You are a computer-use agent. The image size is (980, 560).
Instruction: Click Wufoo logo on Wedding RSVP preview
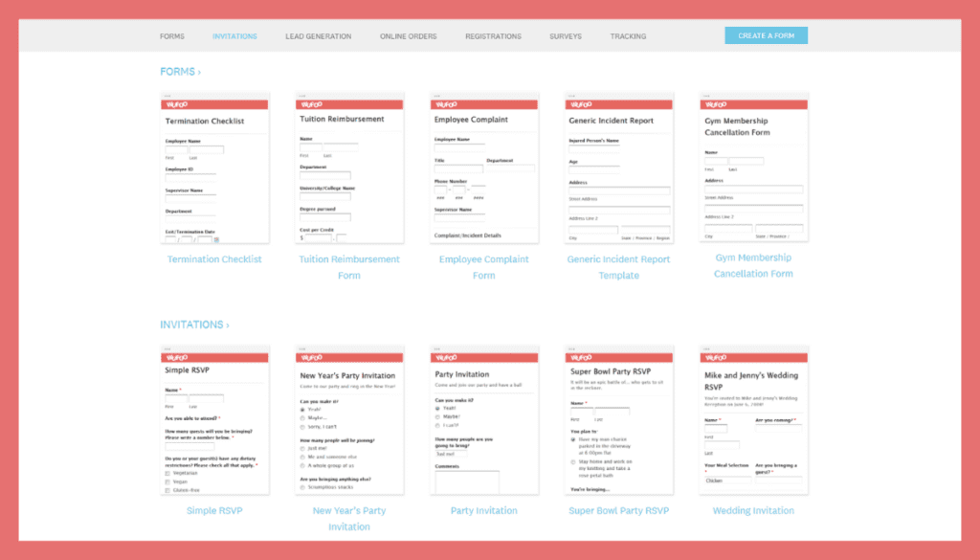pyautogui.click(x=716, y=358)
